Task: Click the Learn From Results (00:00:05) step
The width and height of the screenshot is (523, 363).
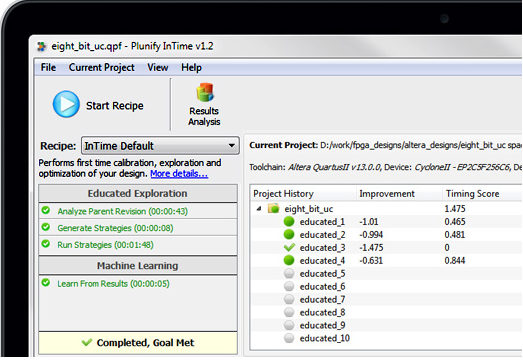Action: coord(138,283)
